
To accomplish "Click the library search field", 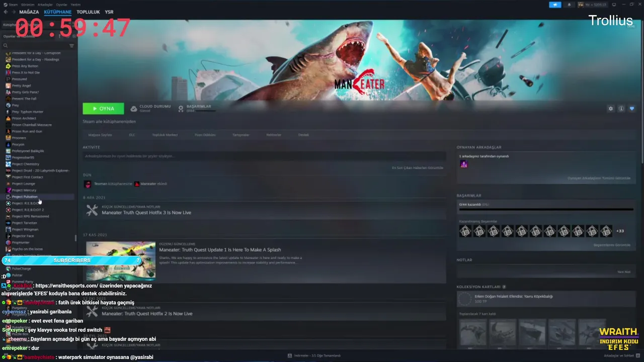I will tap(35, 46).
